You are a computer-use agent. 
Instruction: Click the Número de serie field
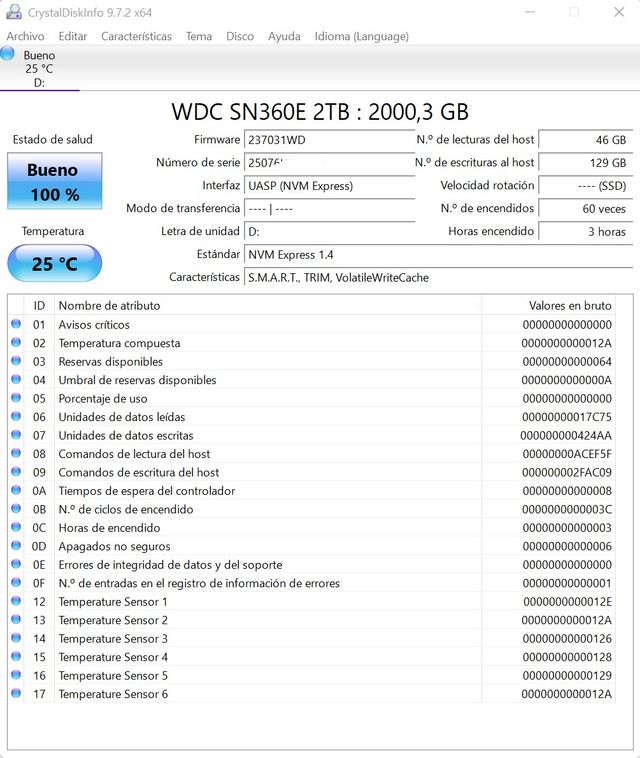[330, 162]
